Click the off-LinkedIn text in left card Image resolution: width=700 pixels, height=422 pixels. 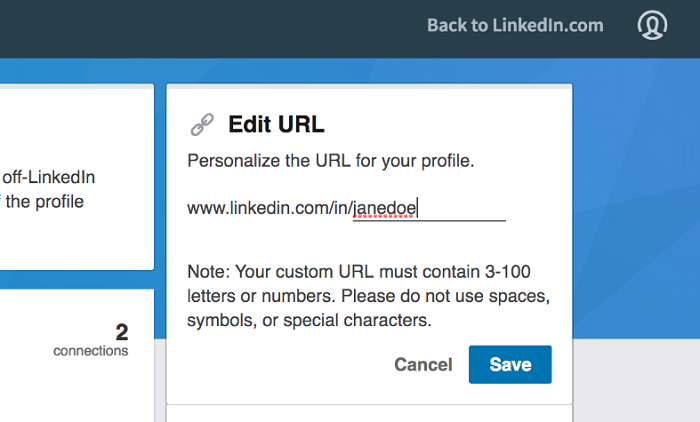[48, 178]
